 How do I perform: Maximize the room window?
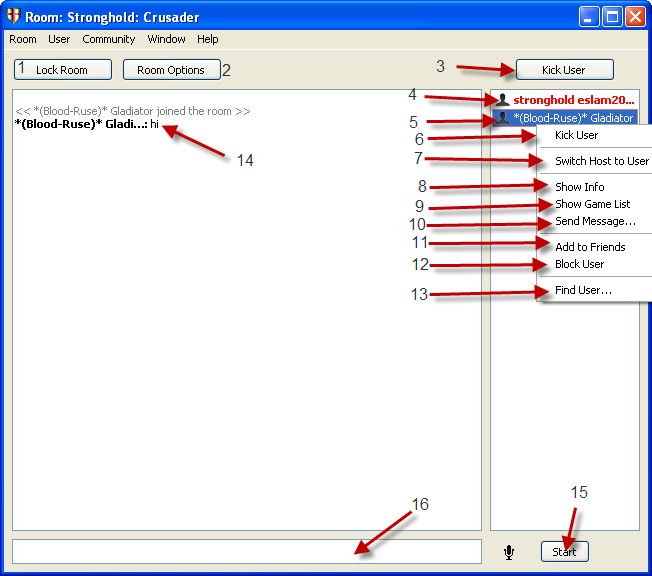click(x=612, y=17)
